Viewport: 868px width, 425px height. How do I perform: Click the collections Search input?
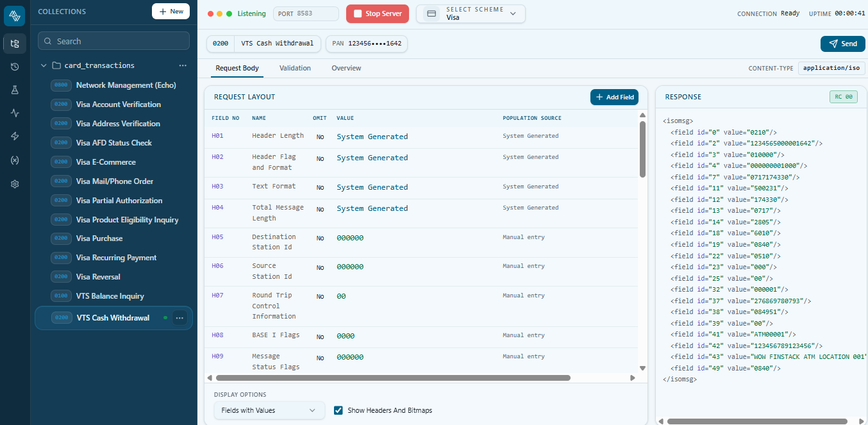114,41
